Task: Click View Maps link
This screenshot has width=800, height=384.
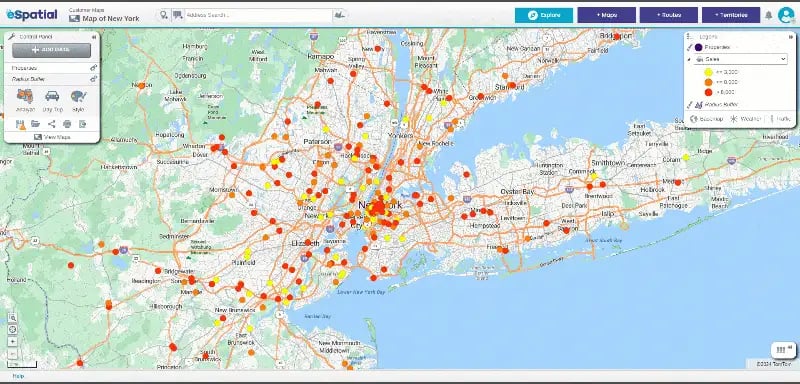Action: tap(52, 137)
